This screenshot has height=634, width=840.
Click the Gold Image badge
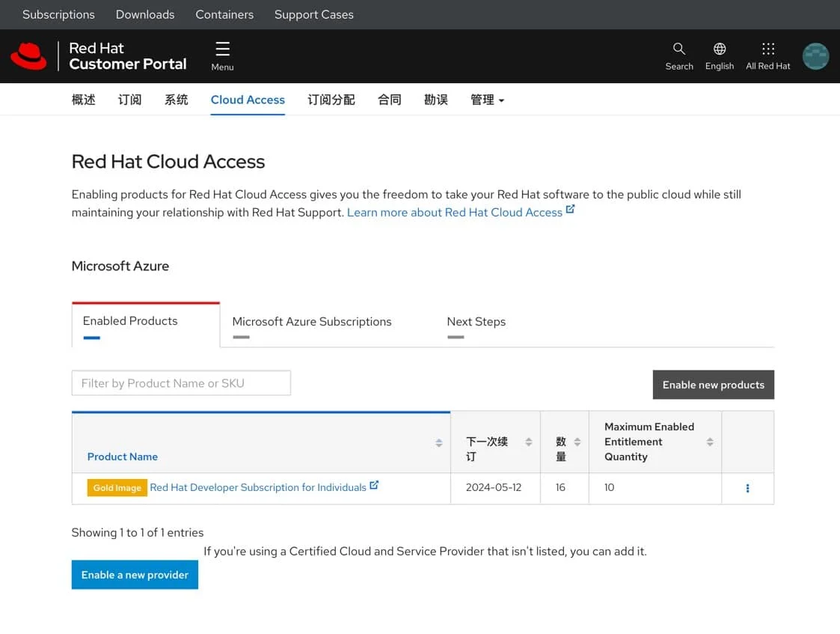coord(117,487)
